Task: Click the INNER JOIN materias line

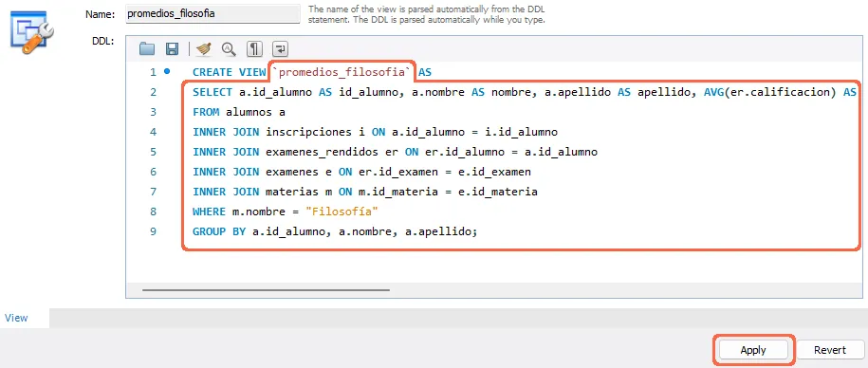Action: click(365, 192)
